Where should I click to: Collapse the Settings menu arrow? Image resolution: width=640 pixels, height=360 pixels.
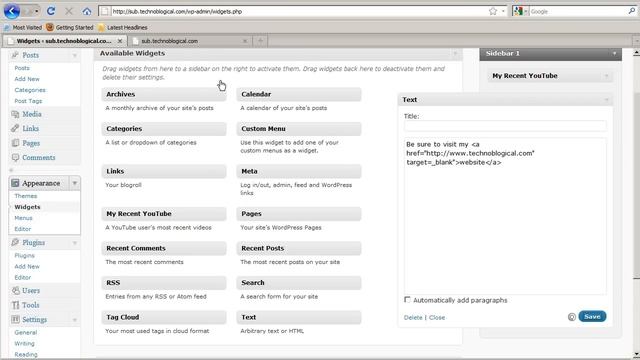pyautogui.click(x=75, y=320)
